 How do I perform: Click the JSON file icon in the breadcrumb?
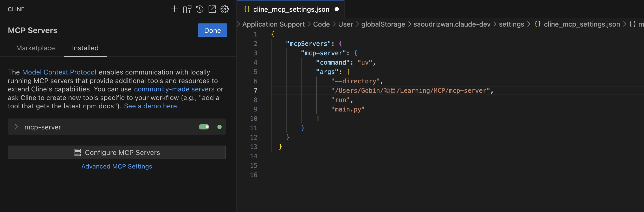pos(538,24)
